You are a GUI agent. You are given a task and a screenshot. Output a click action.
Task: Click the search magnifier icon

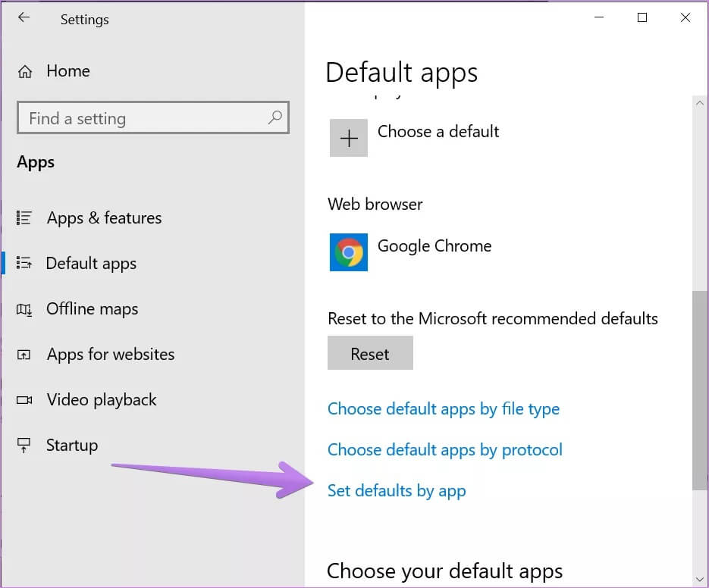(x=275, y=117)
